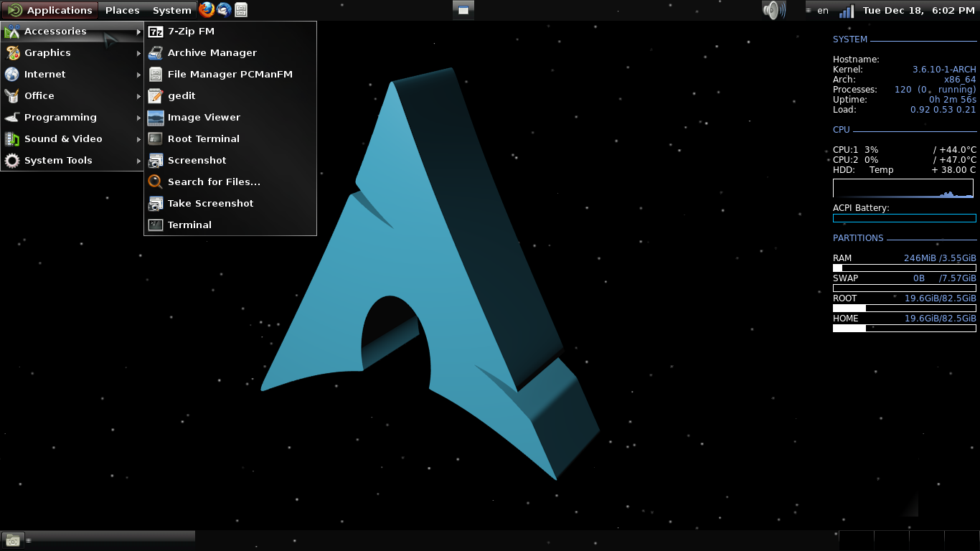Switch to the second workspace
Screen dimensions: 980x551
coord(892,540)
